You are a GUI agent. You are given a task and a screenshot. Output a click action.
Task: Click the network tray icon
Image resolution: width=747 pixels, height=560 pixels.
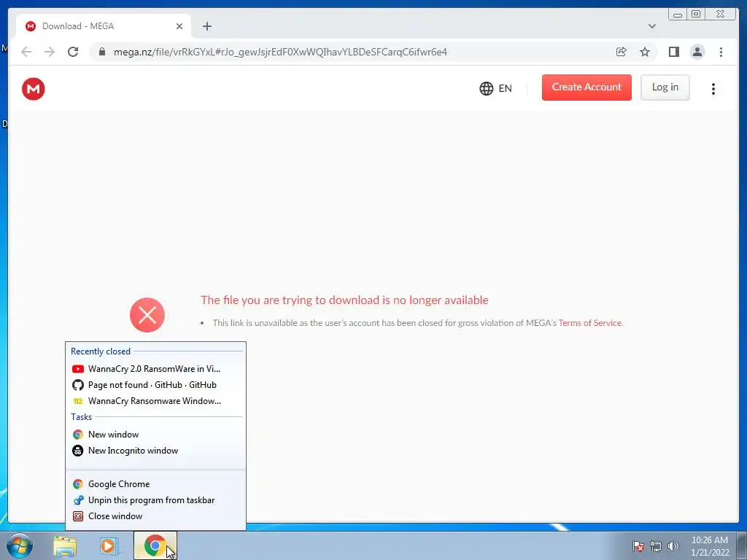656,546
